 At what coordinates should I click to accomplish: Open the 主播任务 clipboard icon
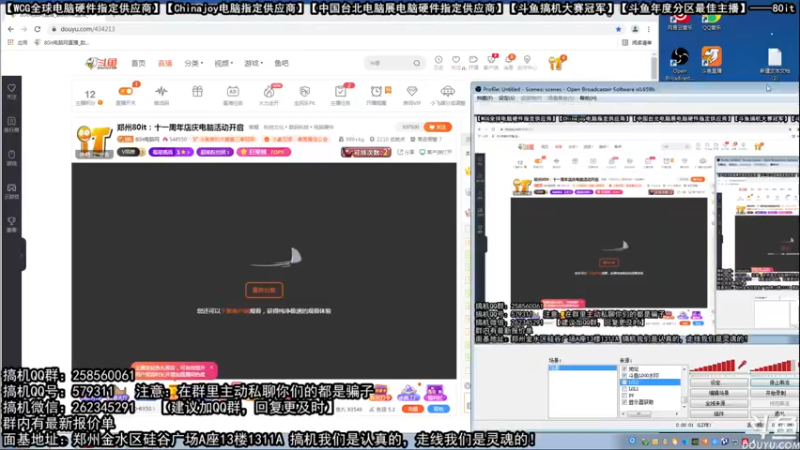pyautogui.click(x=340, y=92)
